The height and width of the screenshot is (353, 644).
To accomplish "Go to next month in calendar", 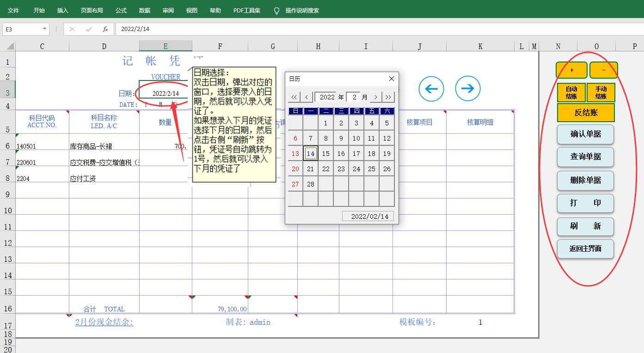I will coord(376,97).
